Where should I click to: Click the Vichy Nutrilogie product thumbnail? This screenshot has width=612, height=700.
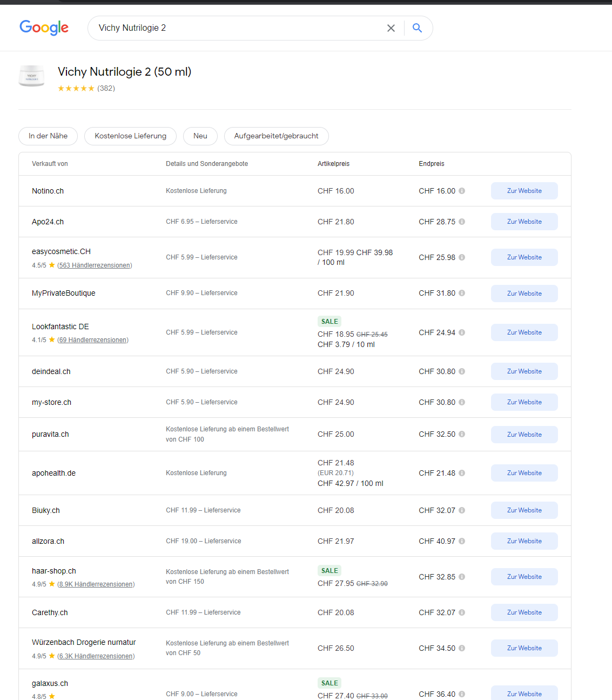pyautogui.click(x=32, y=76)
